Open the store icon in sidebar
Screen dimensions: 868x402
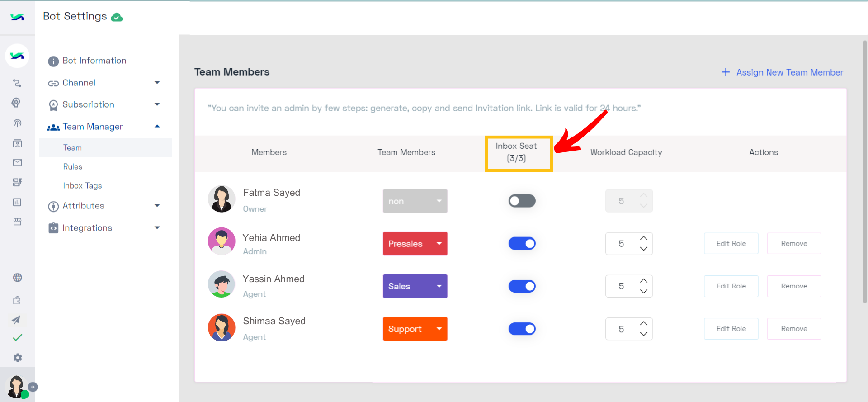coord(18,222)
